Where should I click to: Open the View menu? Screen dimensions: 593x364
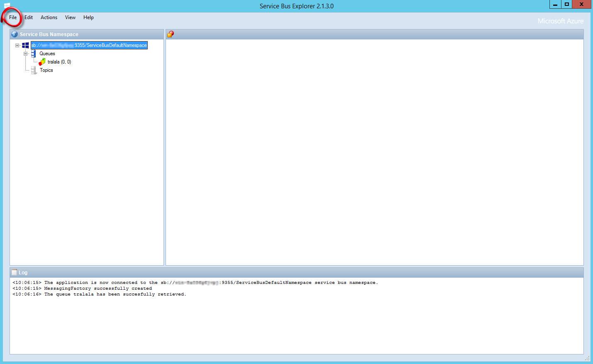(70, 17)
